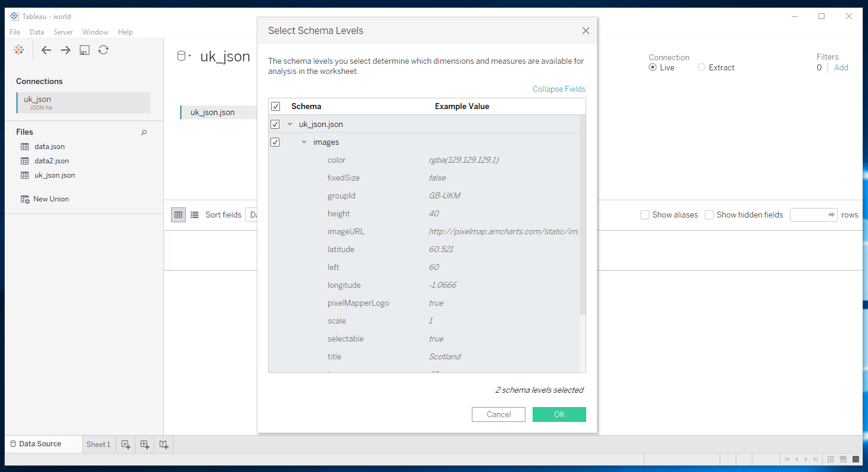The width and height of the screenshot is (868, 472).
Task: Uncheck the uk_json.json schema level checkbox
Action: pyautogui.click(x=275, y=125)
